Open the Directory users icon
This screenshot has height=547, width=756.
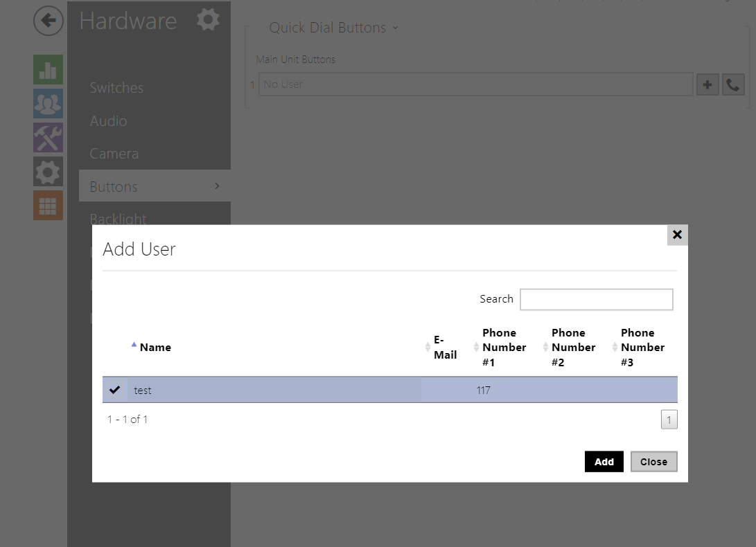tap(48, 103)
